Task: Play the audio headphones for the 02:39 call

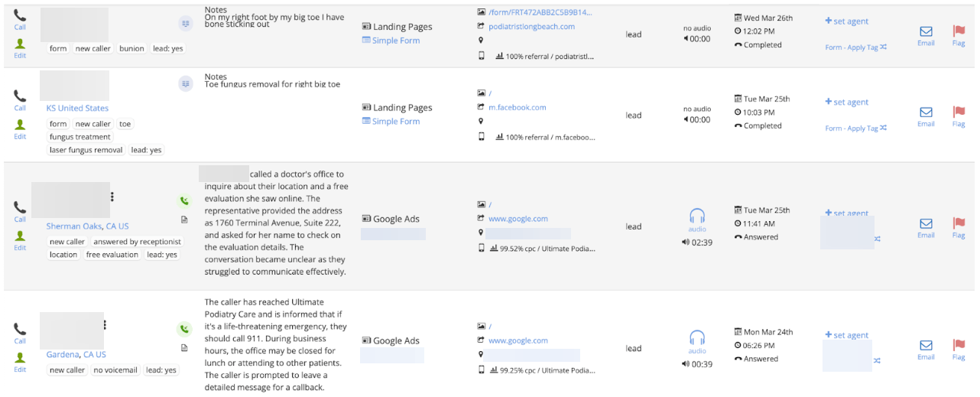Action: click(x=696, y=216)
